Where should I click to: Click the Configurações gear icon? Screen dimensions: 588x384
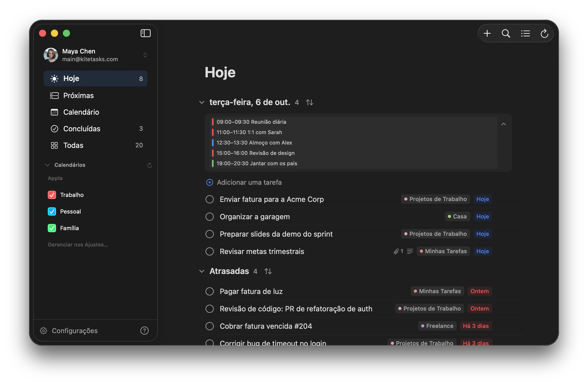pos(43,331)
